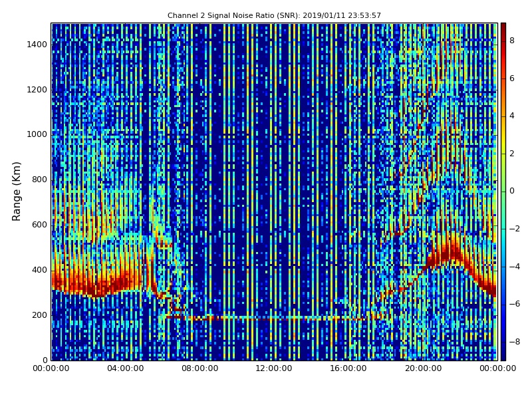This screenshot has height=399, width=532.
Task: Click the colorbar label −8
Action: click(x=515, y=342)
